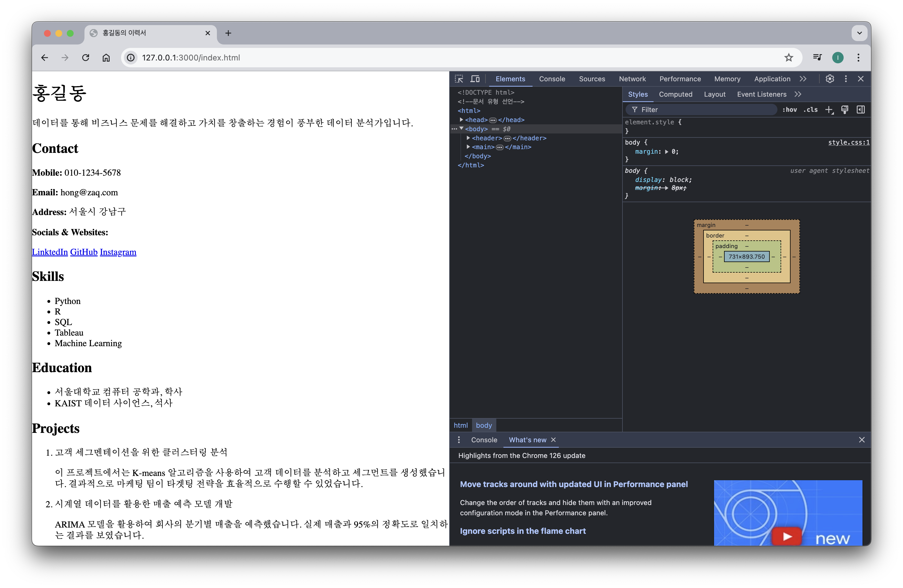Expand the head element node
Image resolution: width=903 pixels, height=588 pixels.
tap(461, 120)
